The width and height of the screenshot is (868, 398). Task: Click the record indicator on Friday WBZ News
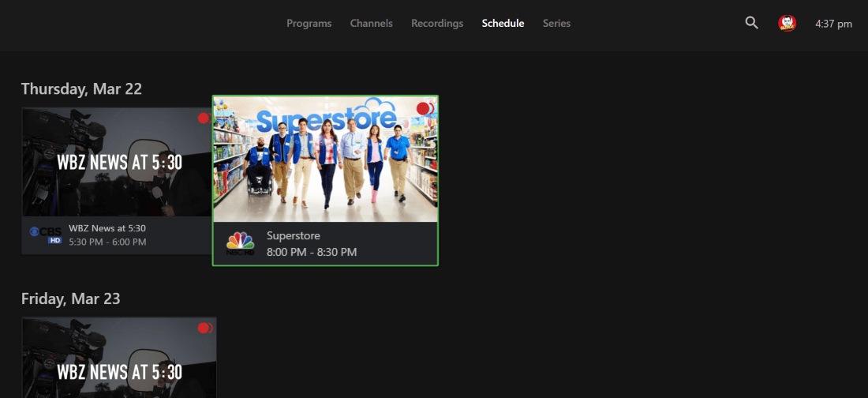tap(205, 329)
